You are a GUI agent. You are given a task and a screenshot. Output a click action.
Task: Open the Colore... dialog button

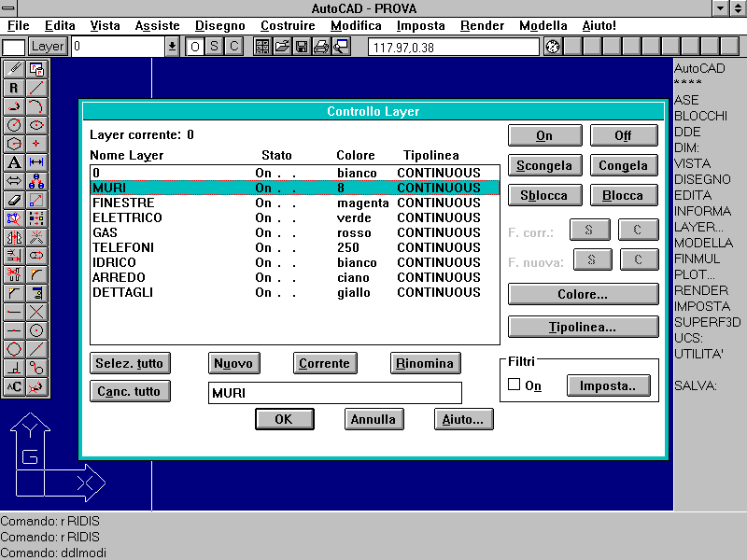coord(583,294)
